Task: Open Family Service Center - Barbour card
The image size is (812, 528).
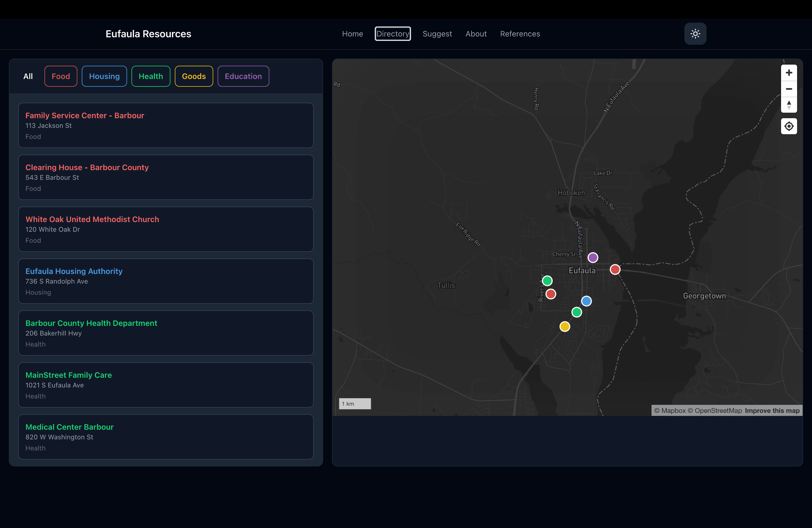Action: (166, 125)
